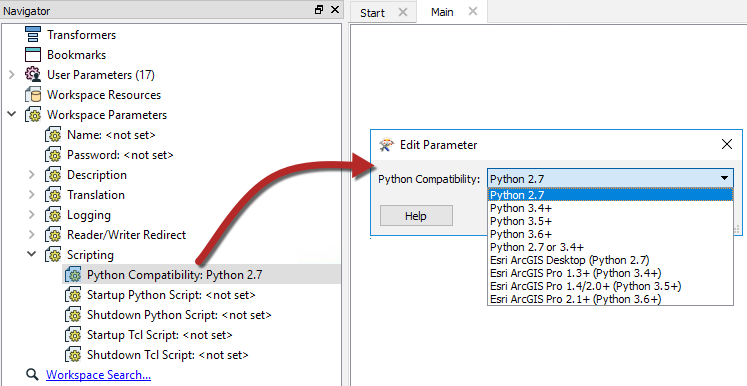Image resolution: width=747 pixels, height=386 pixels.
Task: Collapse the Workspace Parameters node
Action: pyautogui.click(x=12, y=114)
